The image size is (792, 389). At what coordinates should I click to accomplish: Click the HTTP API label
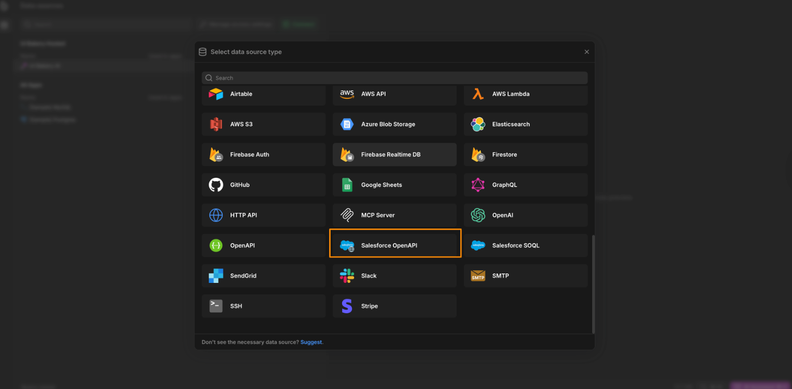(244, 215)
